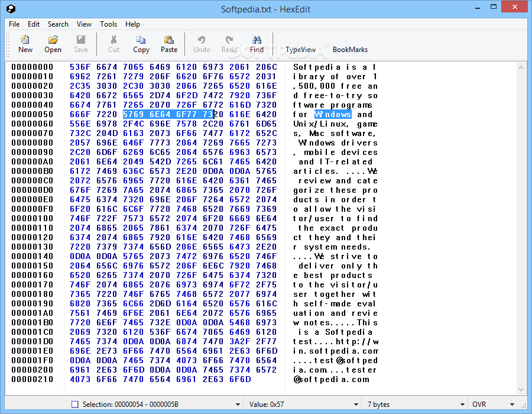This screenshot has height=414, width=532.
Task: Click the scrollbar down arrow
Action: [521, 390]
